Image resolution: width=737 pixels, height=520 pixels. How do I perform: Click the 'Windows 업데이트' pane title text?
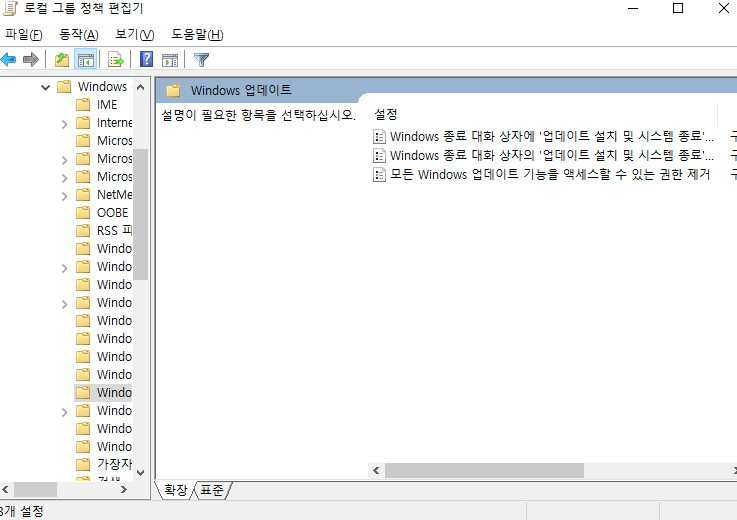[x=241, y=90]
